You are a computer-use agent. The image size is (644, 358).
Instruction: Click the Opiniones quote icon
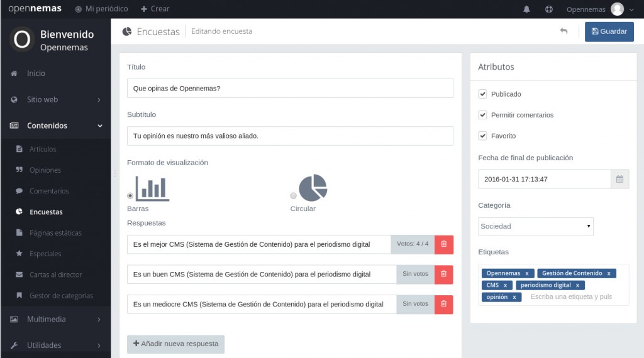coord(19,170)
